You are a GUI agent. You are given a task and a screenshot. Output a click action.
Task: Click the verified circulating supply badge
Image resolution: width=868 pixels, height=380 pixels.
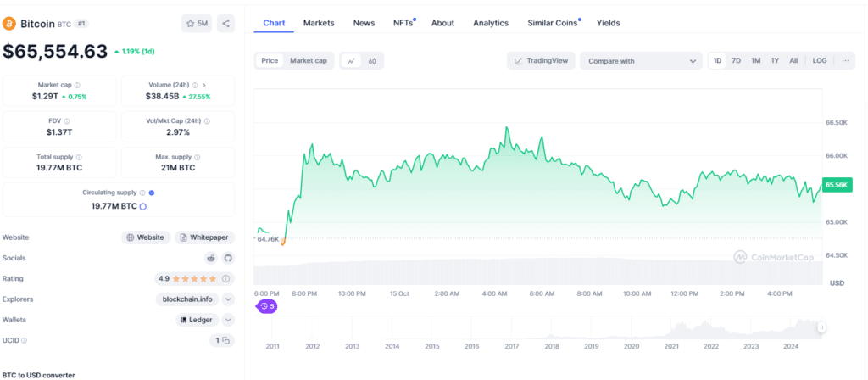pos(152,193)
